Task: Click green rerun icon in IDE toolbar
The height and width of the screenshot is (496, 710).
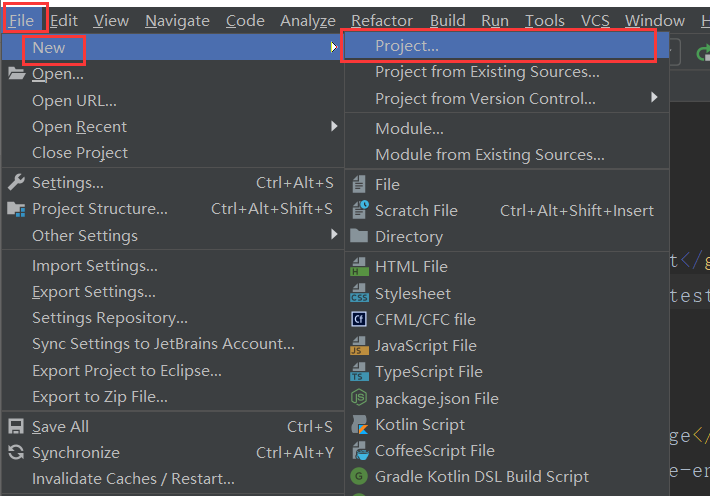Action: click(703, 53)
